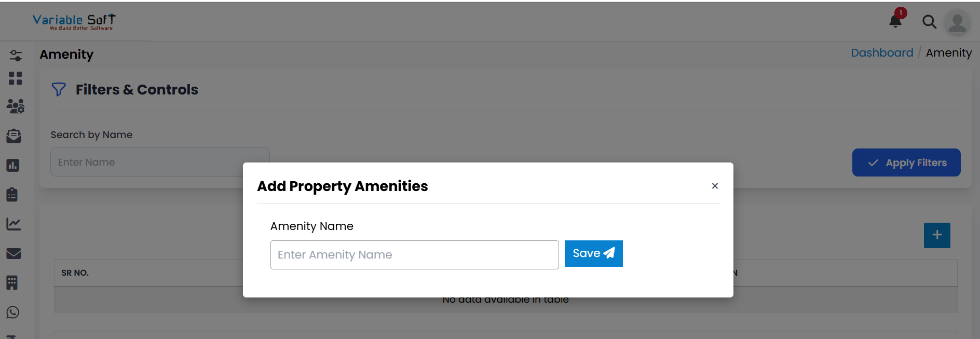Screen dimensions: 980x339
Task: Open the dashboard grid icon in sidebar
Action: click(16, 79)
